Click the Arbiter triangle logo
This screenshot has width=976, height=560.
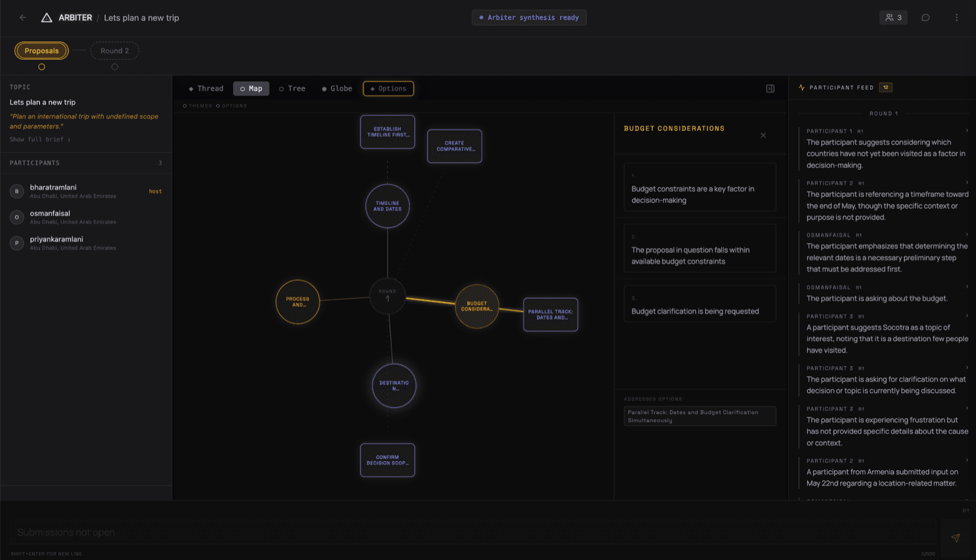[x=46, y=18]
